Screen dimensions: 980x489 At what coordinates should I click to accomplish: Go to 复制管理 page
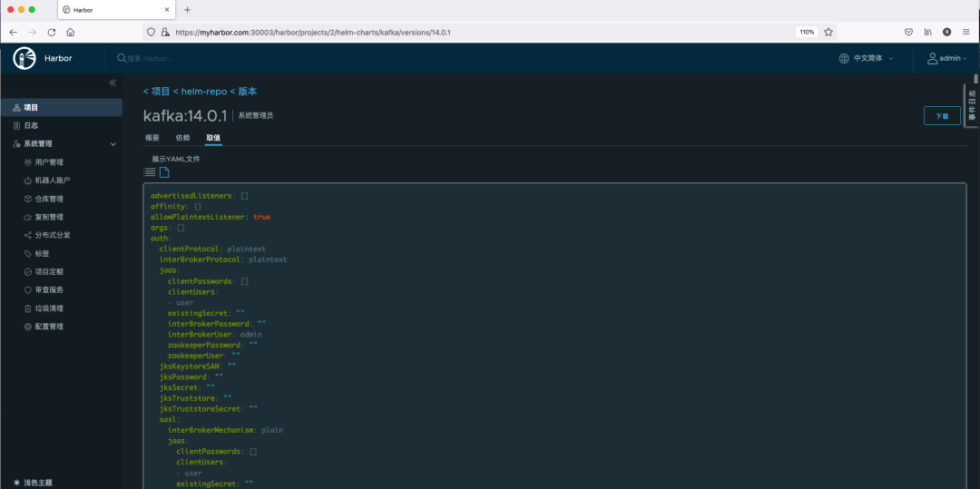(x=49, y=217)
